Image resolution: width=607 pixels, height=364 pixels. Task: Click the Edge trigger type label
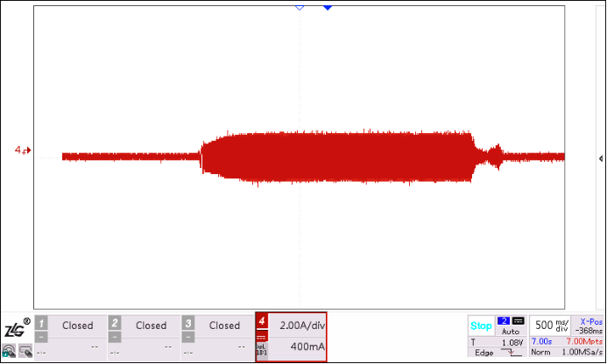[x=483, y=353]
